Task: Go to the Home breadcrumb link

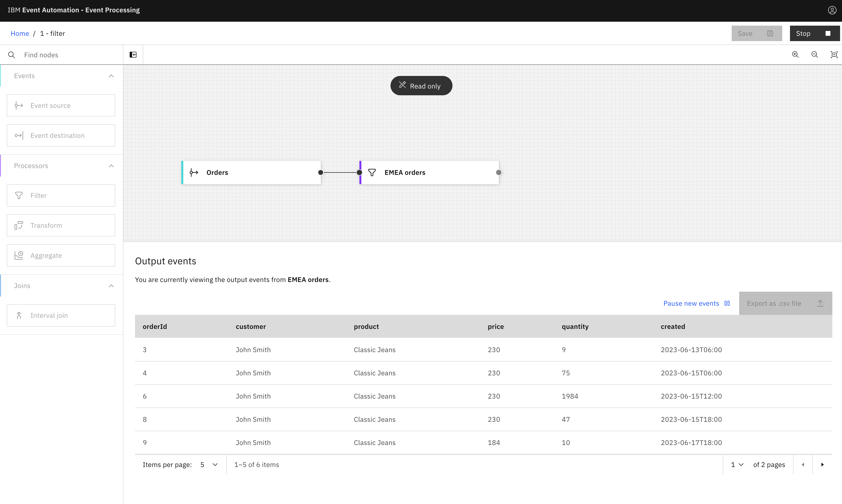Action: [20, 33]
